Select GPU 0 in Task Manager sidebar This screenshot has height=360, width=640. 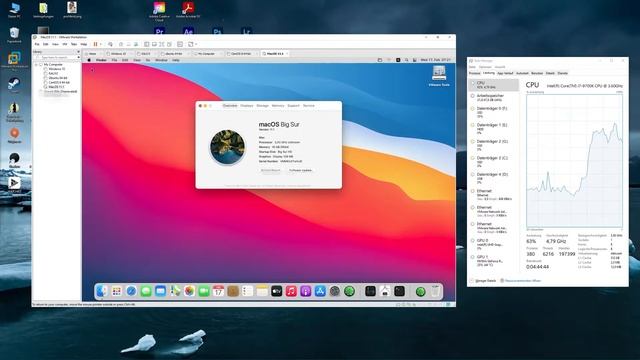click(494, 244)
